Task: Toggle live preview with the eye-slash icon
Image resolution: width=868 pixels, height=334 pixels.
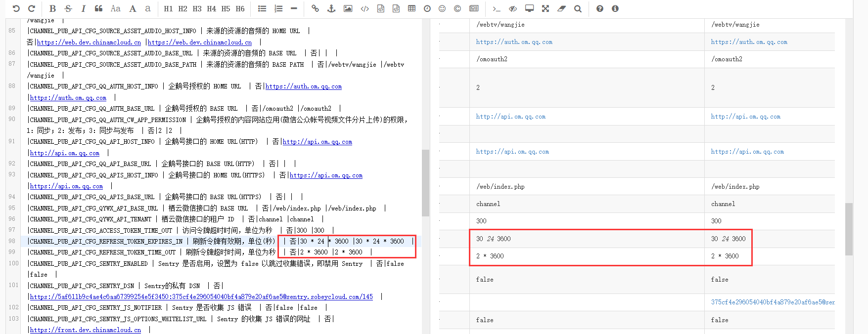Action: (513, 8)
